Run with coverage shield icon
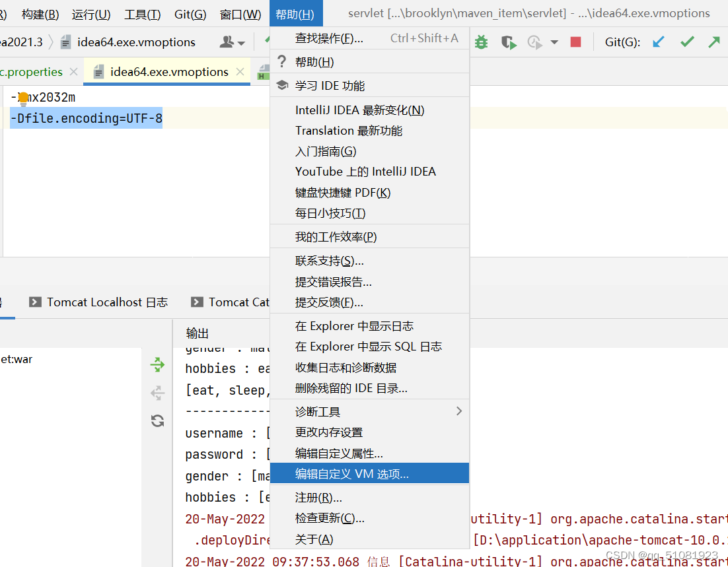 click(509, 43)
